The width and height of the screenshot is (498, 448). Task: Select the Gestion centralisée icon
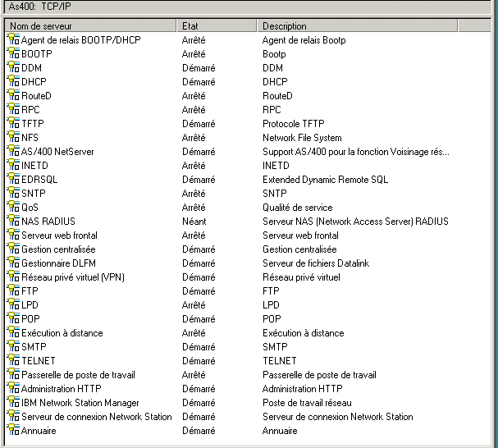pyautogui.click(x=13, y=249)
